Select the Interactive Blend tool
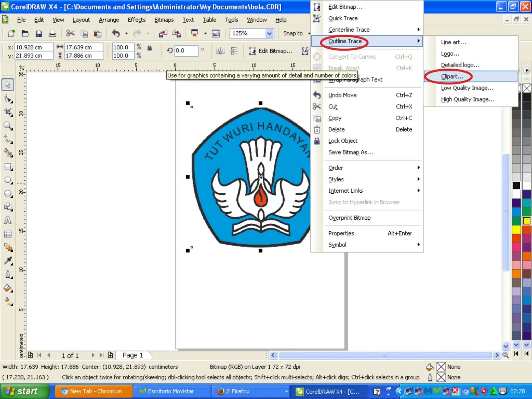The height and width of the screenshot is (399, 532). click(x=8, y=247)
